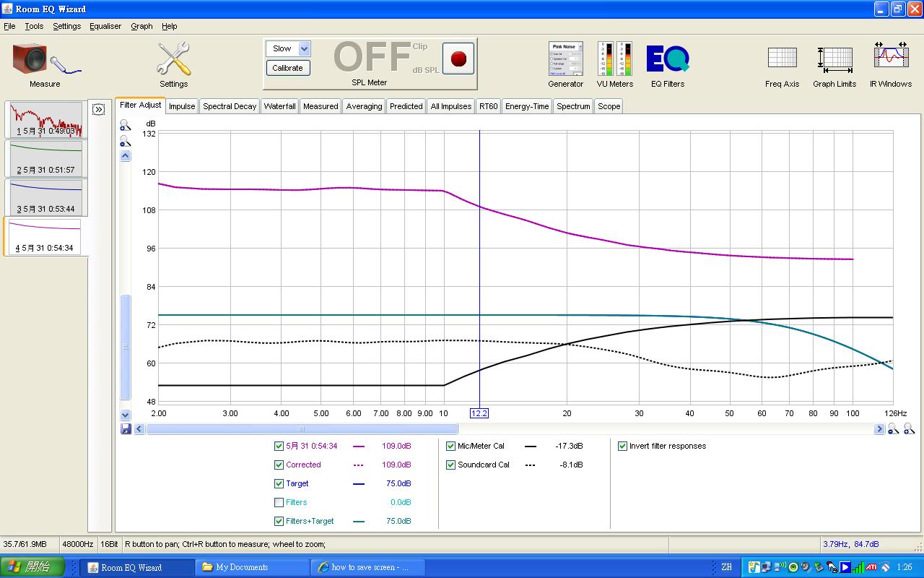This screenshot has width=924, height=578.
Task: Enable the Filters trace checkbox
Action: [x=279, y=502]
